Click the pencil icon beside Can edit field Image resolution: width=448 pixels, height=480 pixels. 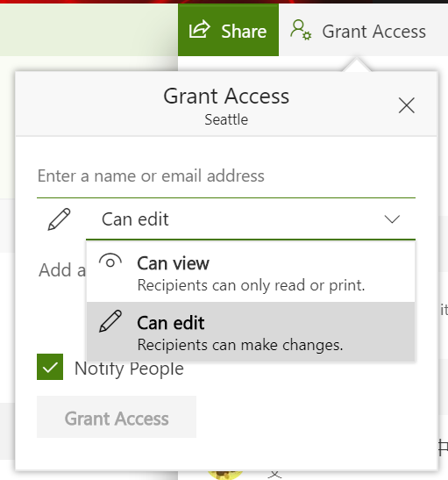(60, 219)
